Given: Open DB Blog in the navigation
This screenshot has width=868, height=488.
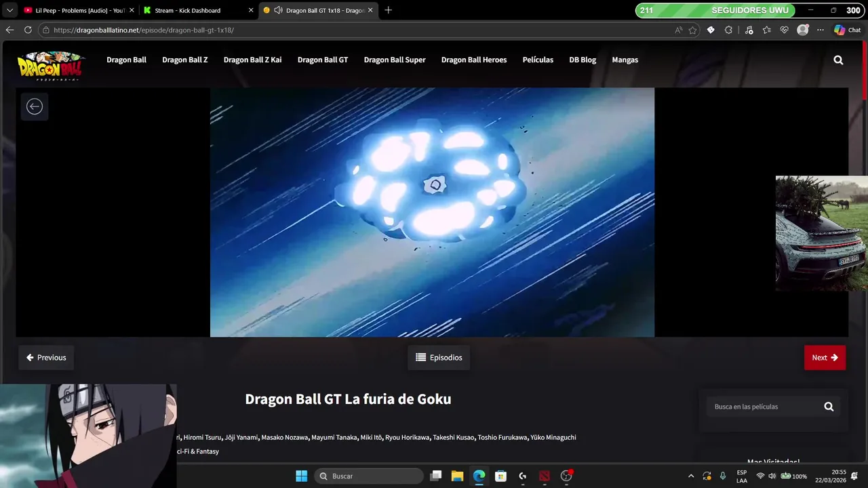Looking at the screenshot, I should pyautogui.click(x=583, y=60).
